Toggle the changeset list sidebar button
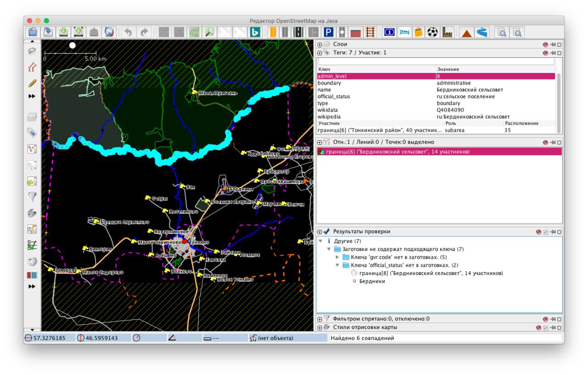This screenshot has width=588, height=375. coord(32,181)
